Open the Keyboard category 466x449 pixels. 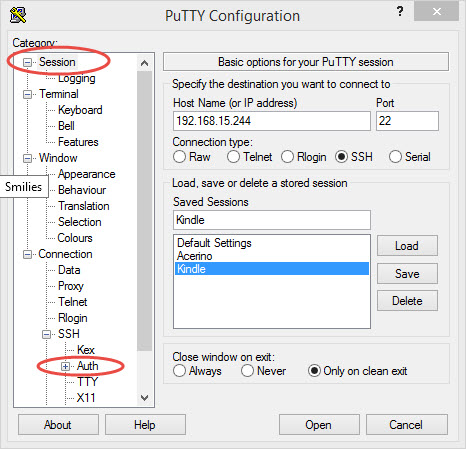[x=80, y=110]
